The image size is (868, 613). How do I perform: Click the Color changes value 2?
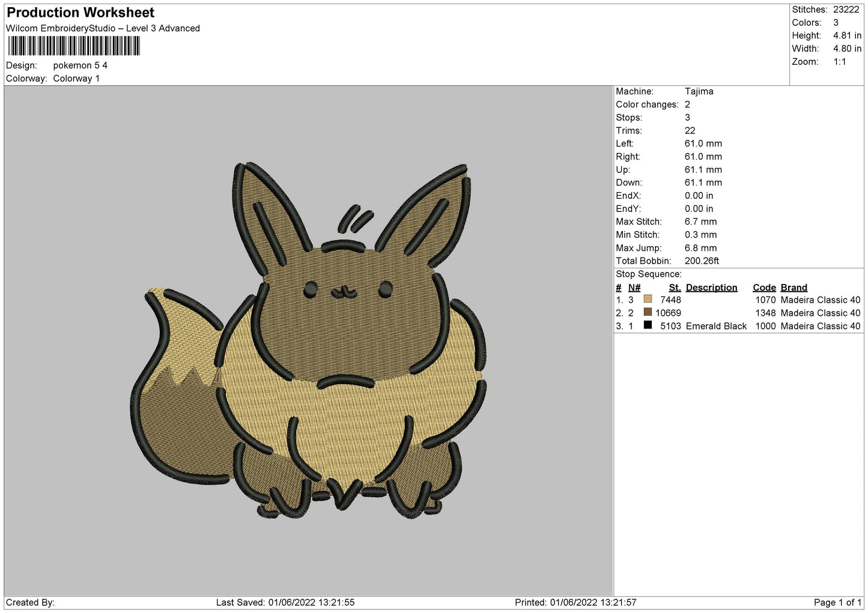[688, 104]
